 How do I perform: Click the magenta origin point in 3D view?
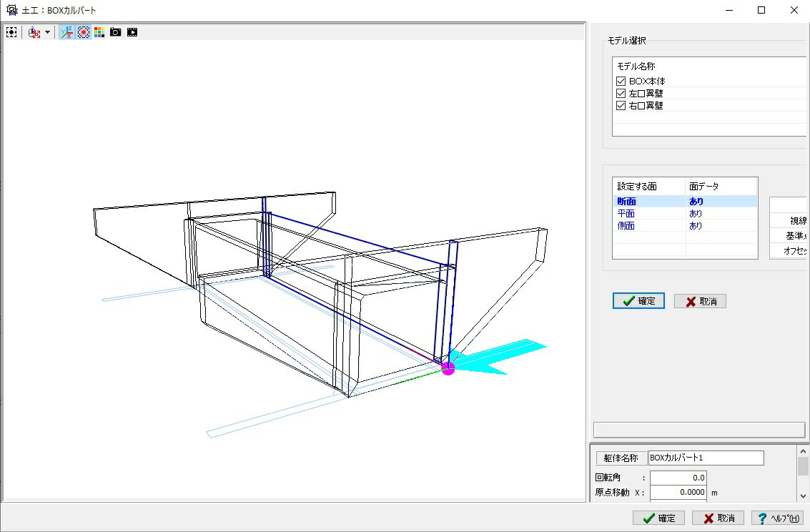(448, 368)
